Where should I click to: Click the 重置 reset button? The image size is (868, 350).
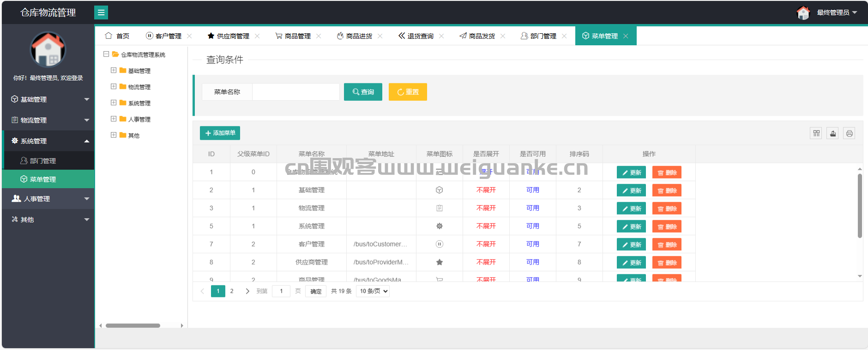[408, 92]
